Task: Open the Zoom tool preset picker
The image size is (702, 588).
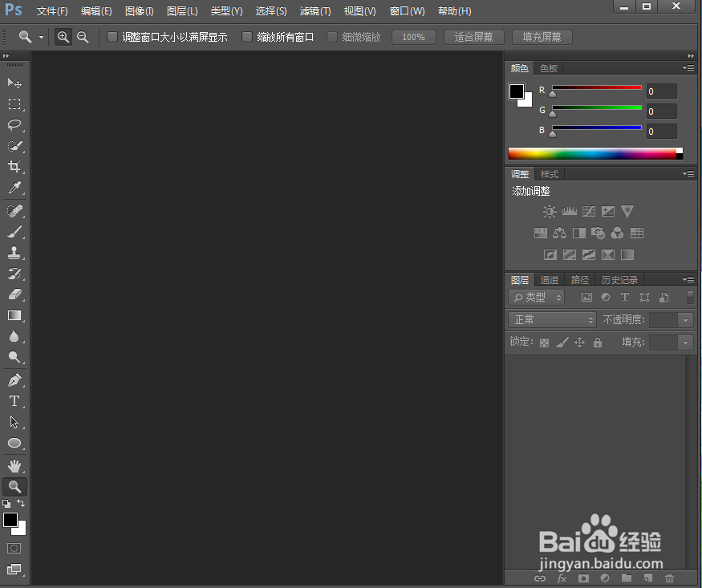Action: coord(41,37)
